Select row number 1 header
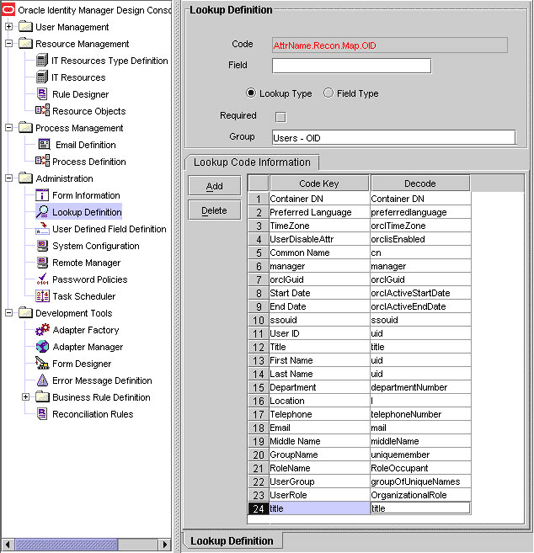 [x=258, y=199]
